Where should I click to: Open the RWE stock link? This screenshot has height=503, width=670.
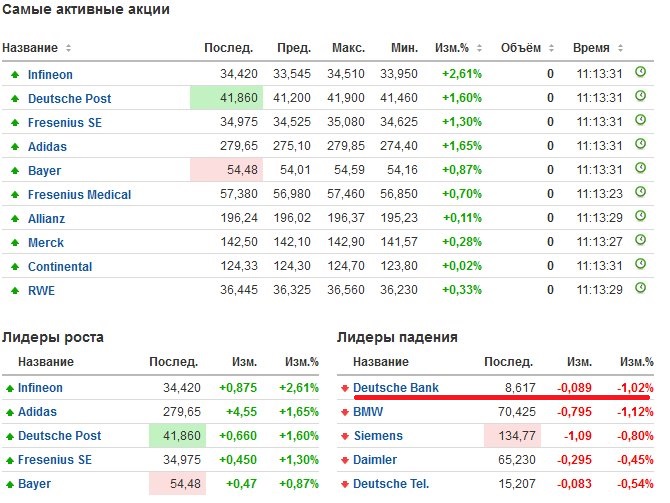(x=41, y=291)
